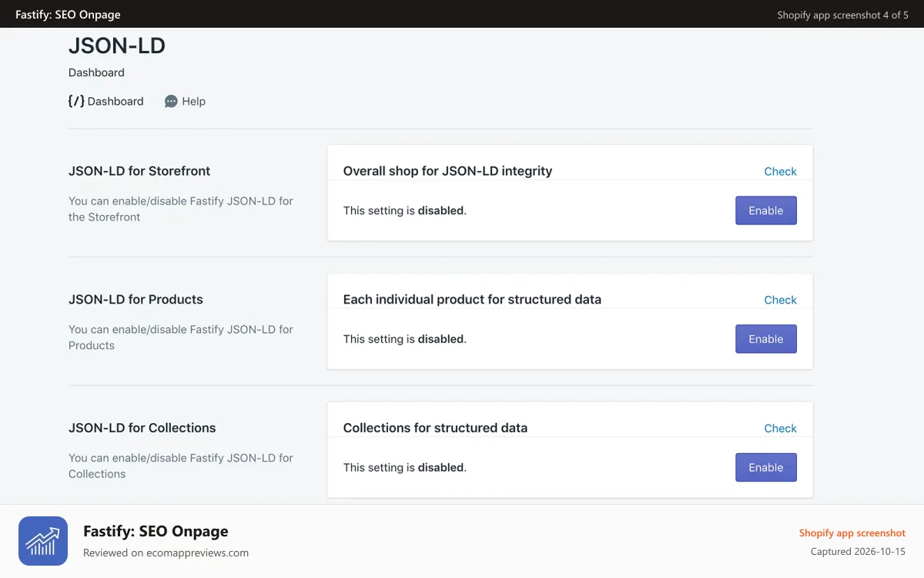Enable structured data for Collections
924x578 pixels.
[x=765, y=467]
